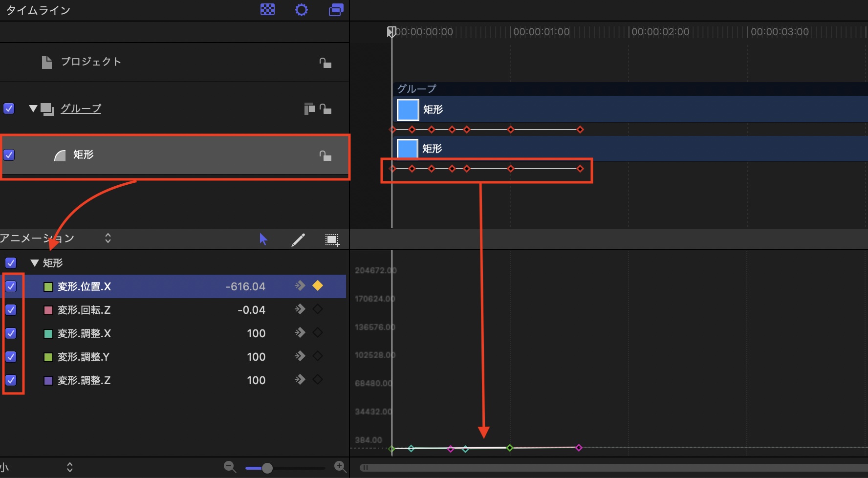The height and width of the screenshot is (478, 868).
Task: Toggle the lock icon on プロジェクト row
Action: (x=325, y=63)
